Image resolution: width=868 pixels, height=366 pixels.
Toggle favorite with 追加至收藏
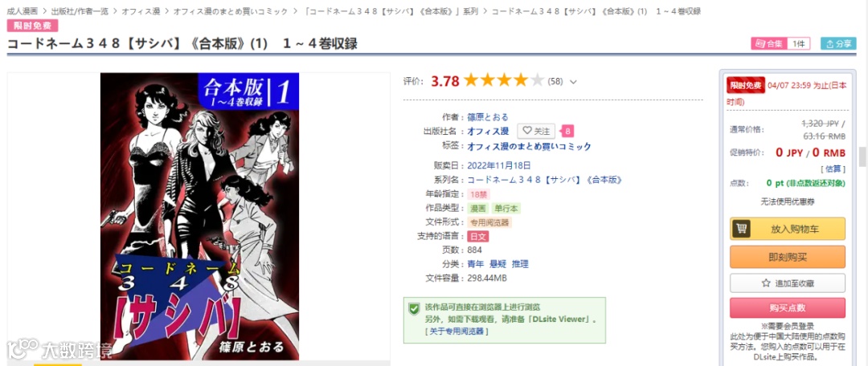click(787, 283)
